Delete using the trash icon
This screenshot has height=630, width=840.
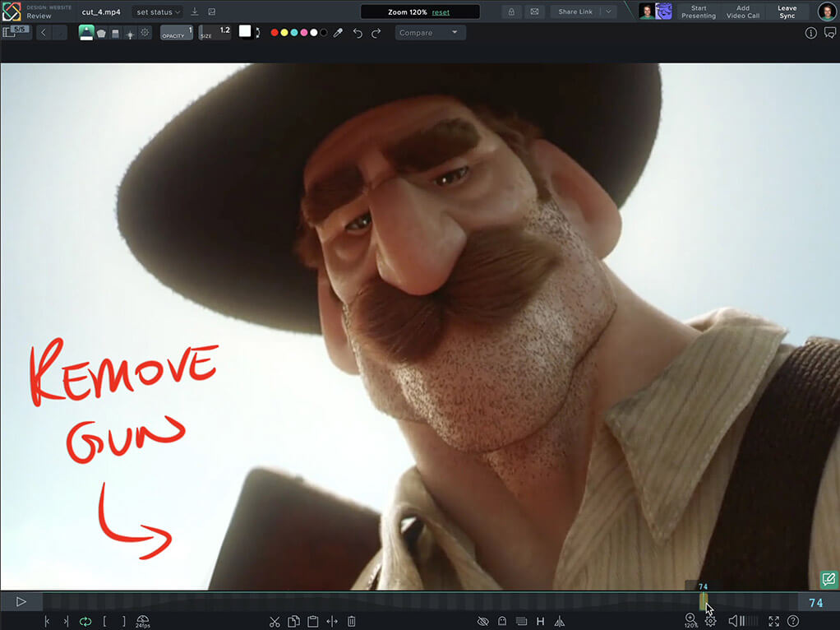(x=352, y=622)
